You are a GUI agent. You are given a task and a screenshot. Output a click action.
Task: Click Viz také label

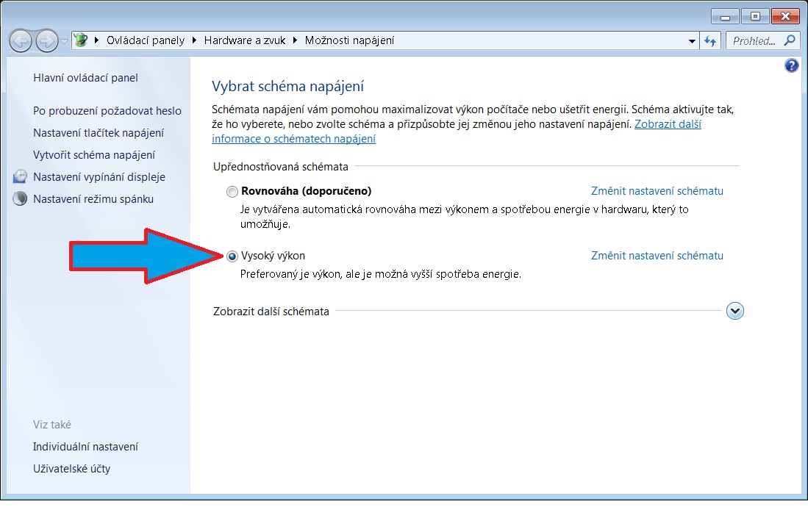pos(52,425)
